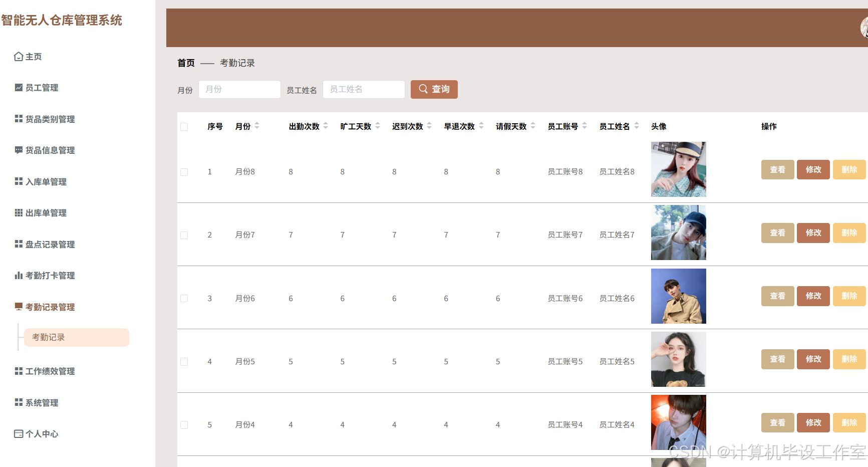868x467 pixels.
Task: Click 首页 breadcrumb link
Action: [186, 63]
